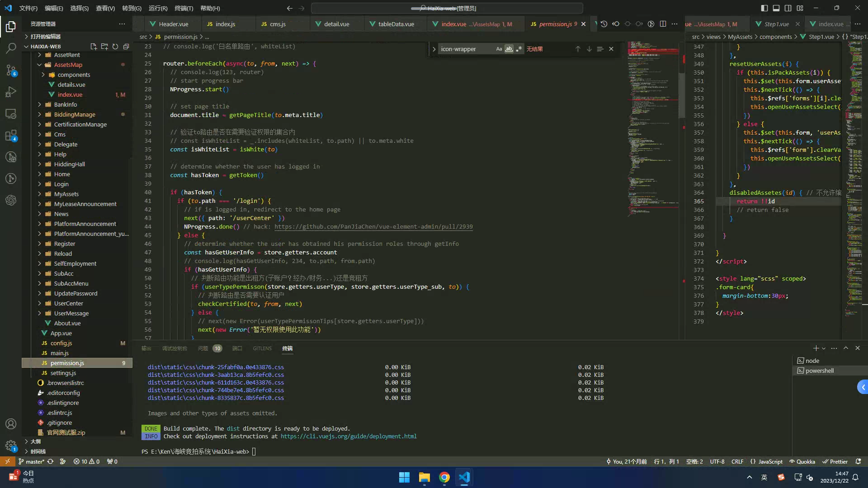Open cli.vuejs.org deployment guide link
The height and width of the screenshot is (488, 868).
click(349, 436)
